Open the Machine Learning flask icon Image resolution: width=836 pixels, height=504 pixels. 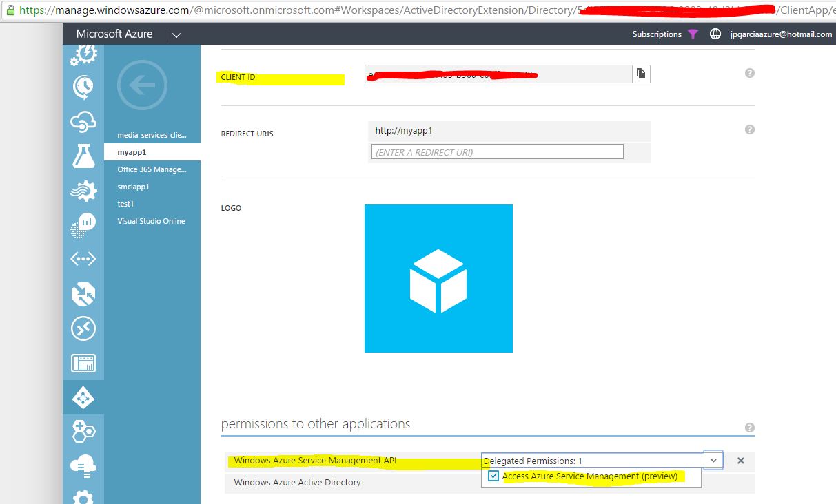coord(83,156)
